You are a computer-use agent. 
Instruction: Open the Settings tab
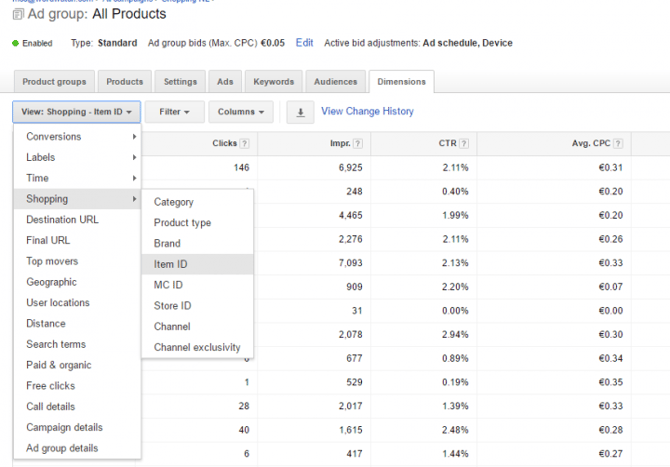(180, 82)
